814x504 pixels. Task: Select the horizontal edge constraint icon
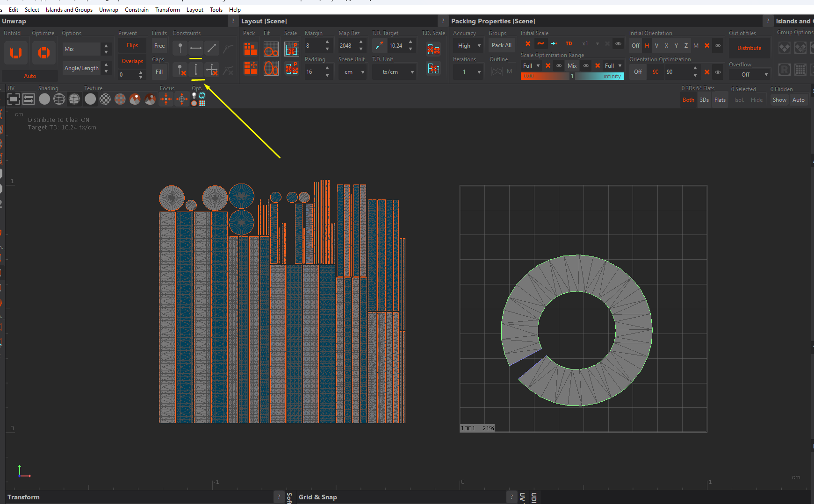click(196, 48)
